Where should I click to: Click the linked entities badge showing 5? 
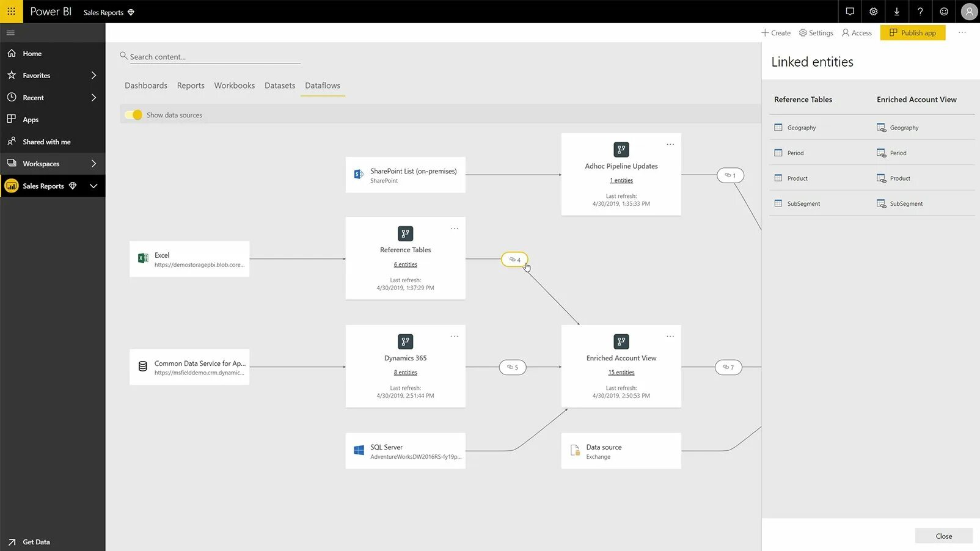513,367
